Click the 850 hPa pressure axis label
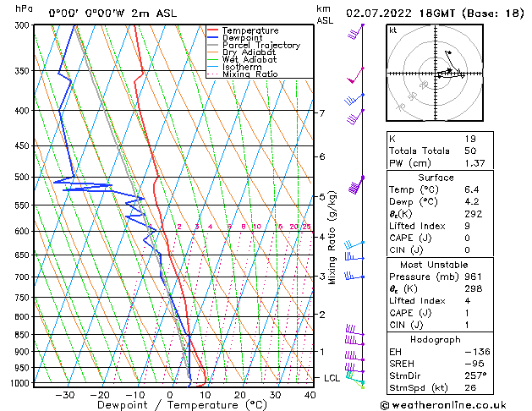 pos(22,334)
